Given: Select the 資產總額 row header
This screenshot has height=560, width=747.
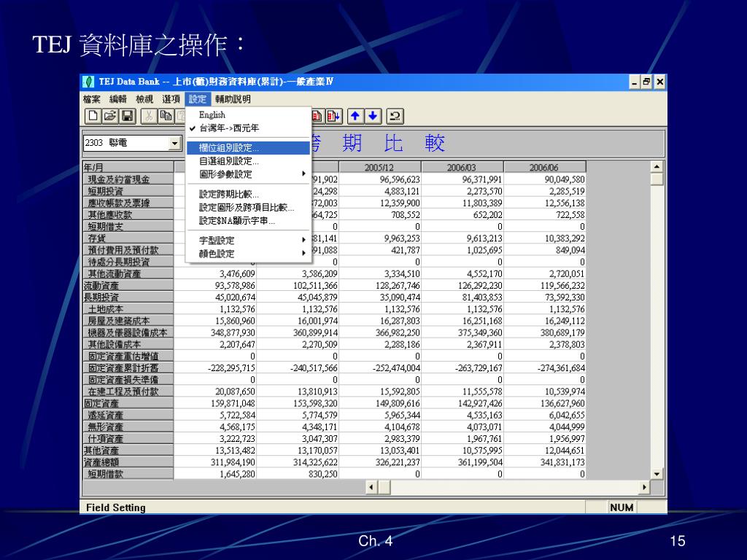Looking at the screenshot, I should [128, 462].
